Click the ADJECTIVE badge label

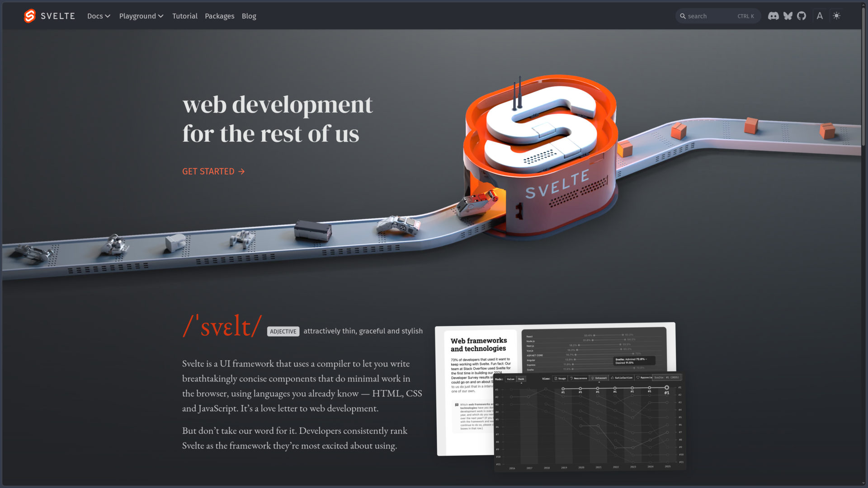coord(283,332)
